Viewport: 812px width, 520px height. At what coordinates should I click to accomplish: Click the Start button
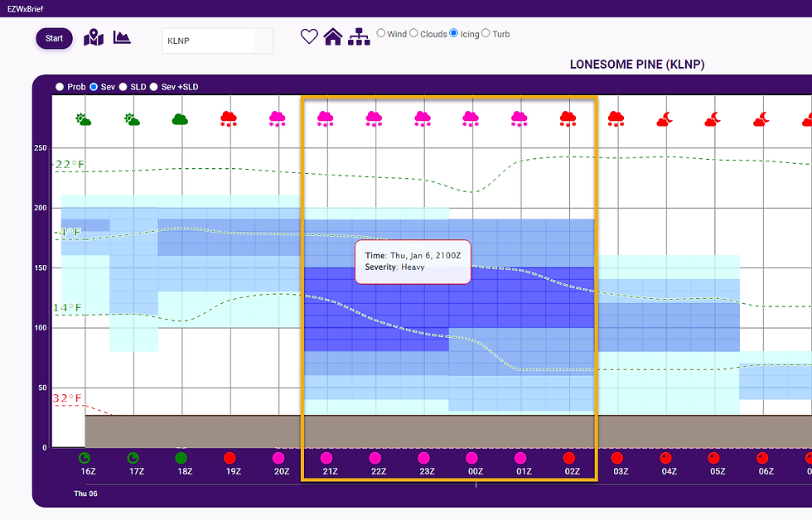click(x=54, y=38)
